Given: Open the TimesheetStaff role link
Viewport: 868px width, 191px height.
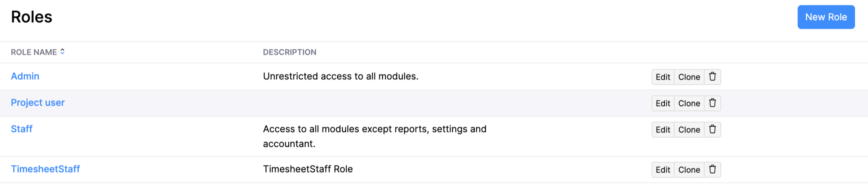Looking at the screenshot, I should coord(45,169).
